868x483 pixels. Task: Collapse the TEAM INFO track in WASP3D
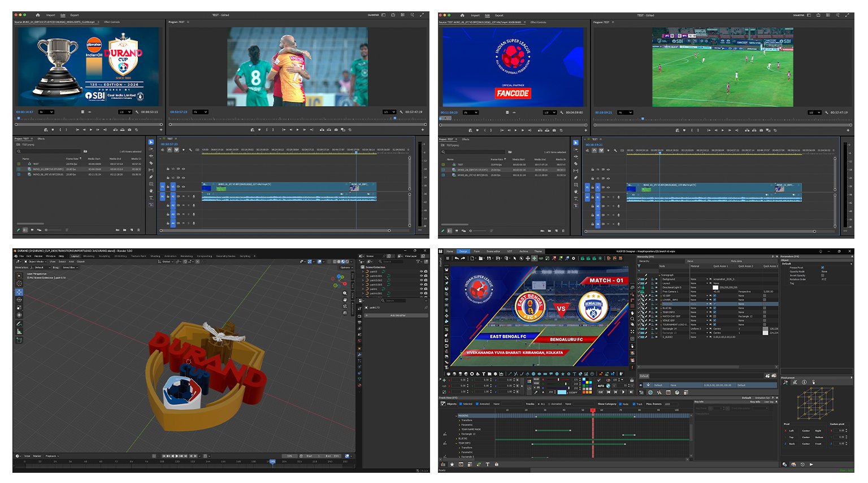(456, 443)
